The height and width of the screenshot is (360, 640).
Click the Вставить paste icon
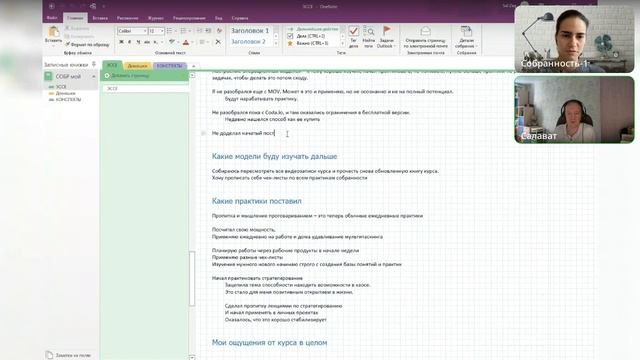[x=53, y=31]
